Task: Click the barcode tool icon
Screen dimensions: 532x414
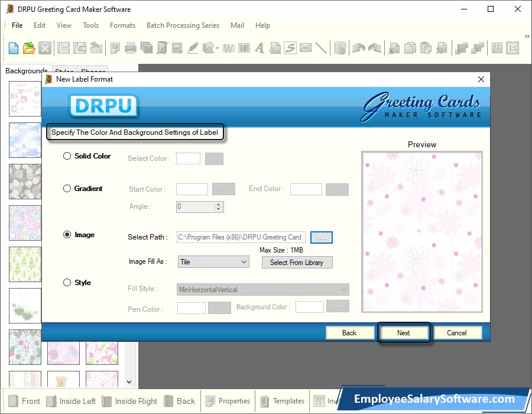Action: click(x=244, y=48)
